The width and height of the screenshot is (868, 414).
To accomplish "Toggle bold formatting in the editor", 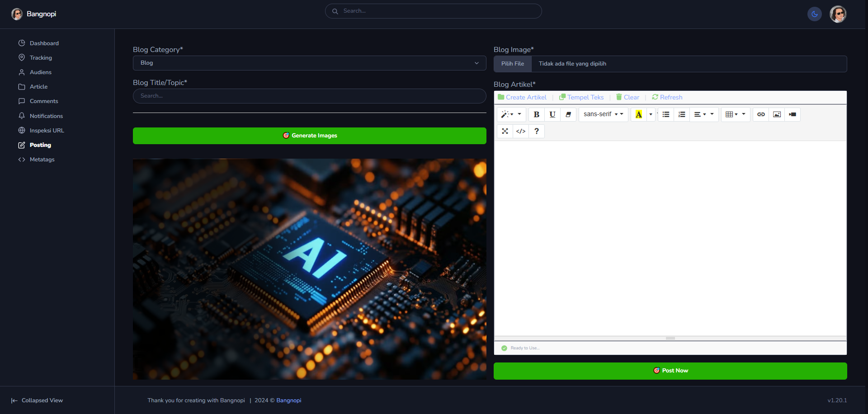I will point(536,114).
